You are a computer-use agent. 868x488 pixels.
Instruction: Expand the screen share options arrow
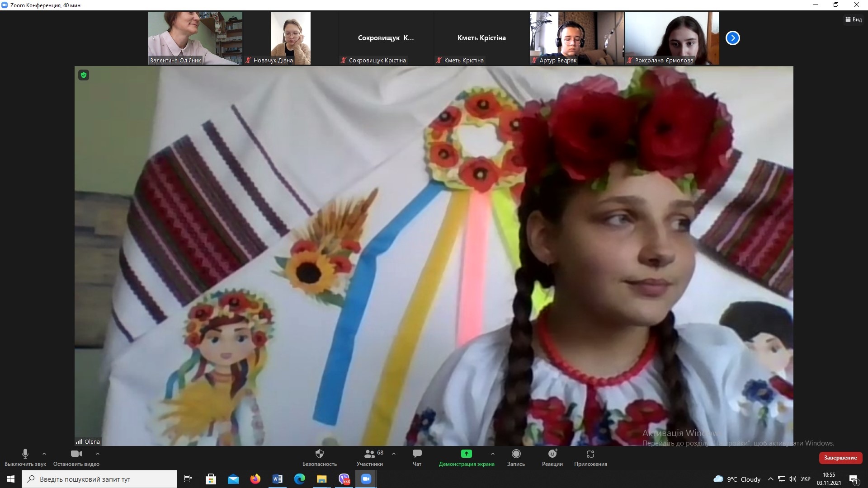[493, 454]
